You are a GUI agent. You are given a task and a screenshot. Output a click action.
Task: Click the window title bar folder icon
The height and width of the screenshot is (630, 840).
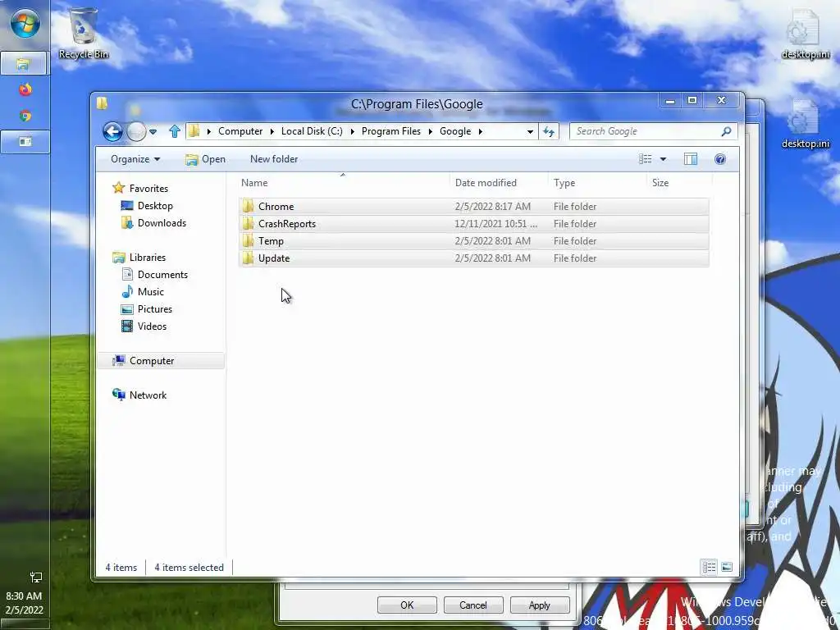(x=102, y=103)
